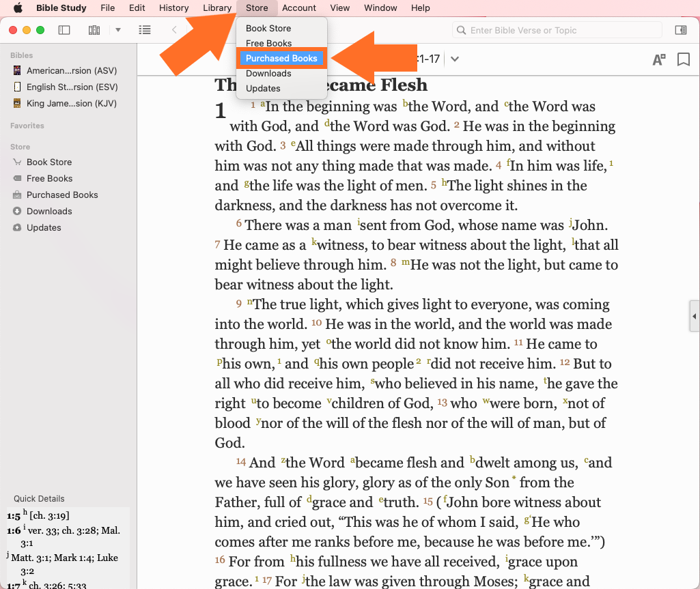Toggle the left sidebar panel icon
This screenshot has height=589, width=700.
pyautogui.click(x=64, y=30)
